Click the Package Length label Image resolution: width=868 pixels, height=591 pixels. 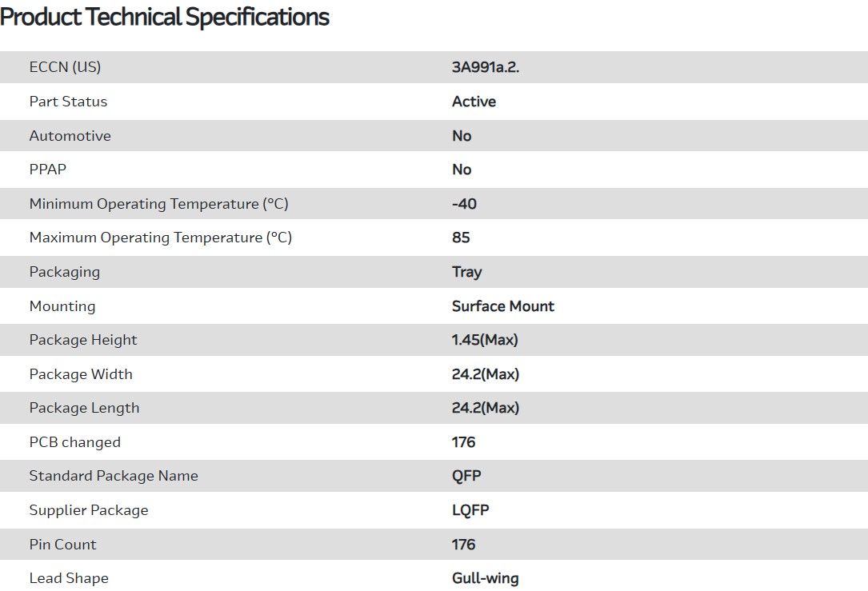(84, 408)
